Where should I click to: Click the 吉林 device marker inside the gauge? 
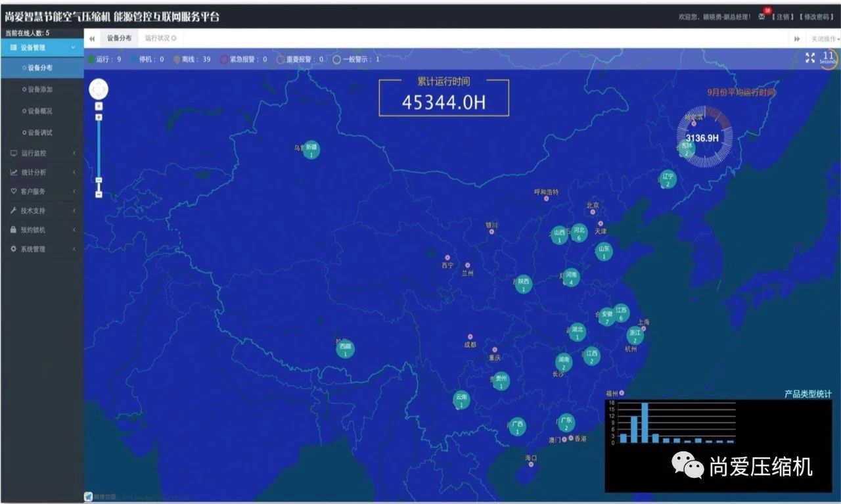tap(686, 149)
